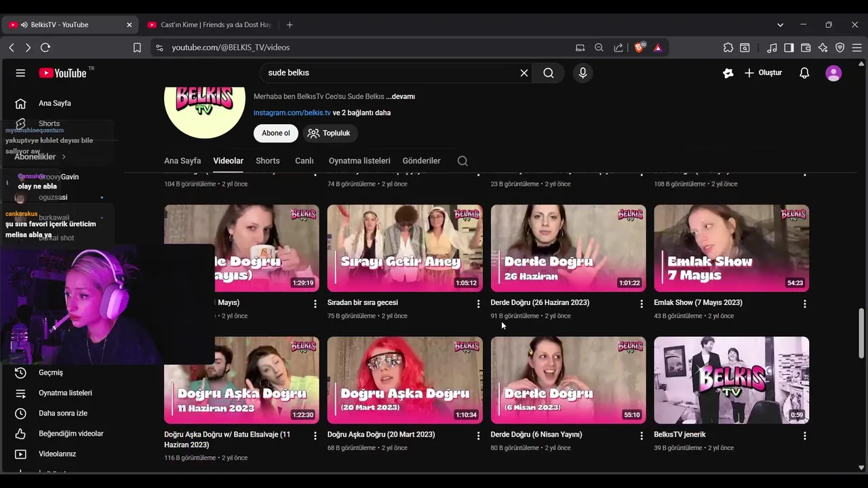
Task: Open the purple account avatar menu
Action: 833,73
